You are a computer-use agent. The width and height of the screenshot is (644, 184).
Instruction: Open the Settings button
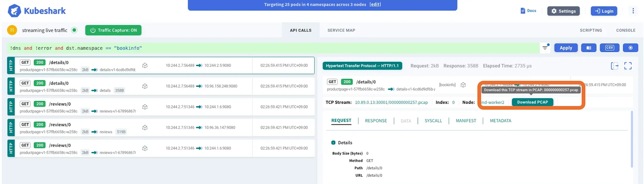(x=563, y=11)
